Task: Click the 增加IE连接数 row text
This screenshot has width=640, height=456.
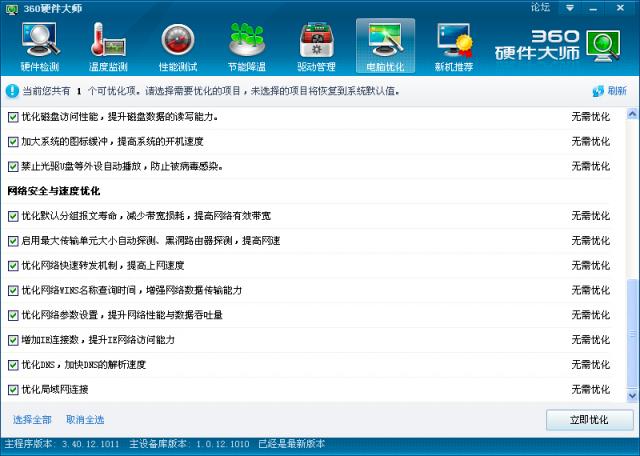Action: point(98,340)
